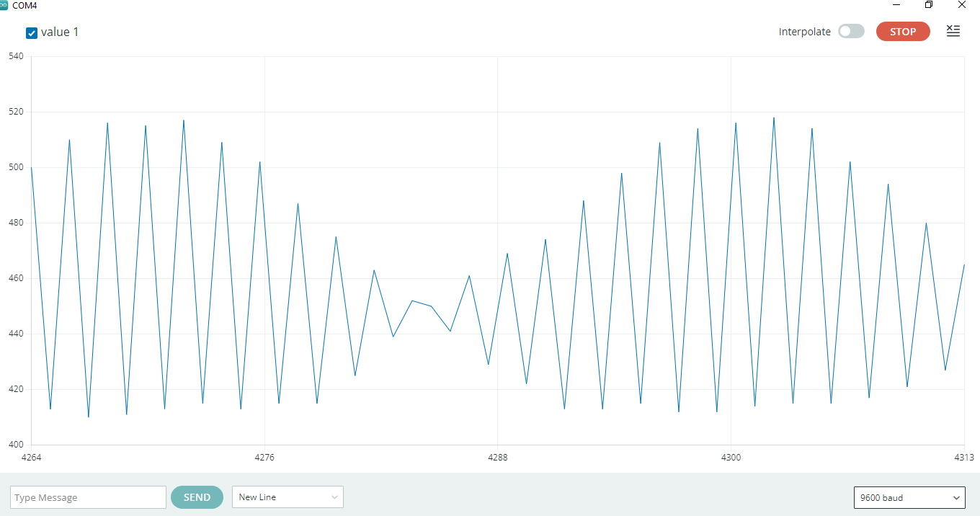Viewport: 980px width, 516px height.
Task: Click the 4288 x-axis tick label
Action: coord(497,458)
